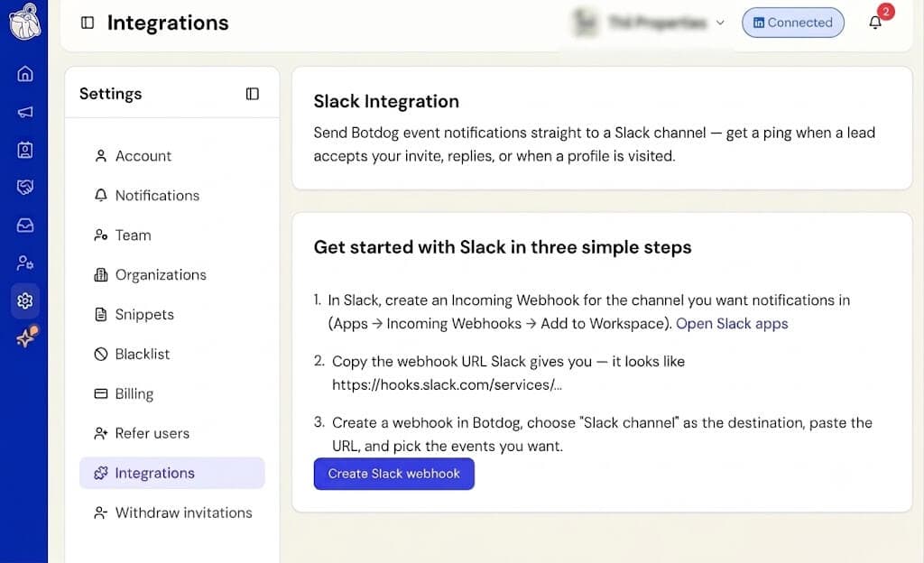Open the Refer users settings item
Image resolution: width=924 pixels, height=563 pixels.
(x=171, y=433)
